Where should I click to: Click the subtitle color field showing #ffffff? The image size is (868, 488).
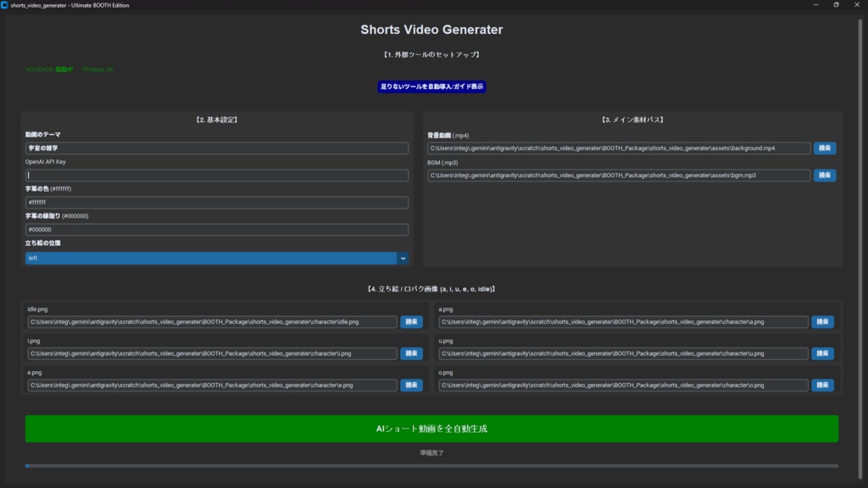215,202
